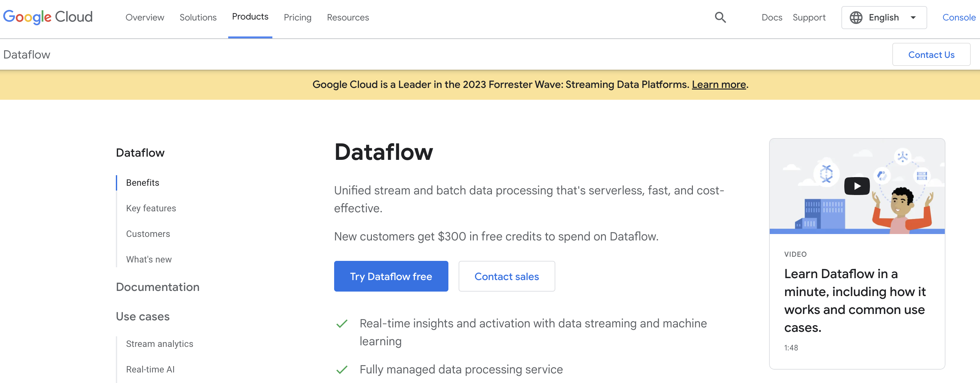This screenshot has width=980, height=383.
Task: Open the Docs link
Action: pyautogui.click(x=772, y=18)
